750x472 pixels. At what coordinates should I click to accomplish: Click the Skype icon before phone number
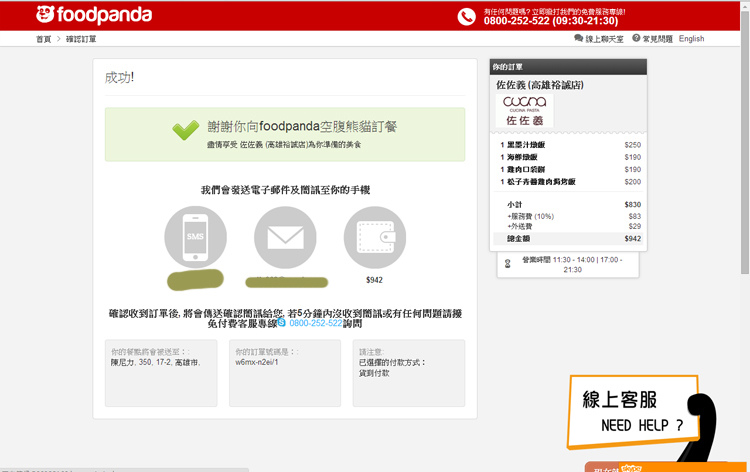(282, 323)
